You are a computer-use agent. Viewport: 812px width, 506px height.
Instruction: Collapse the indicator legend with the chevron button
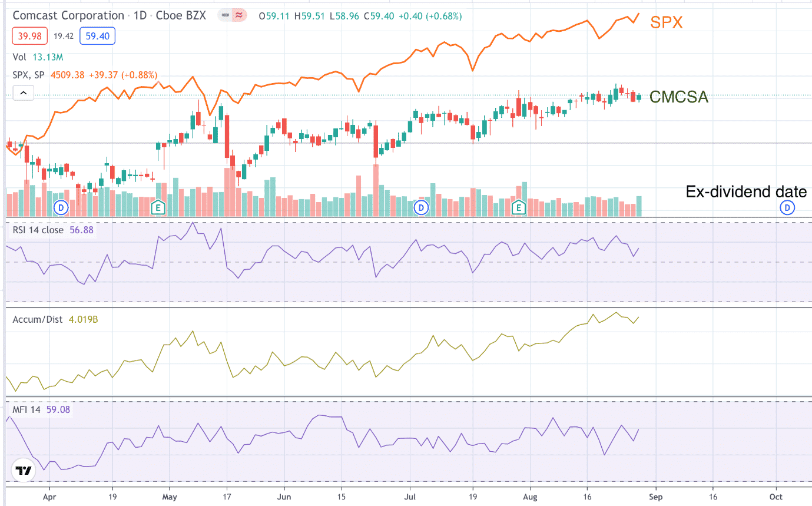(22, 92)
